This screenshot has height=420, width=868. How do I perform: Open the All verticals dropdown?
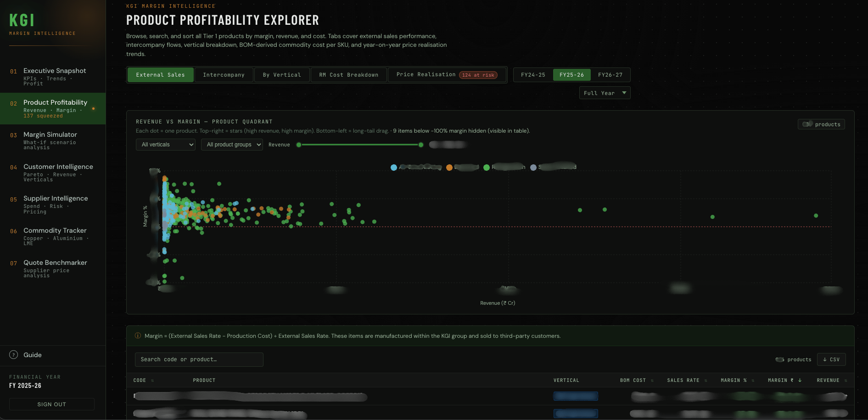click(x=166, y=145)
